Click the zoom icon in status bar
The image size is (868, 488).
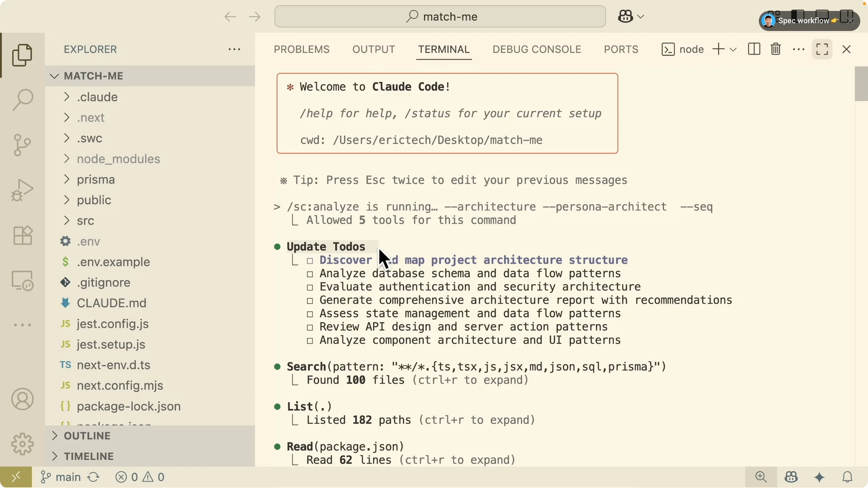[761, 477]
